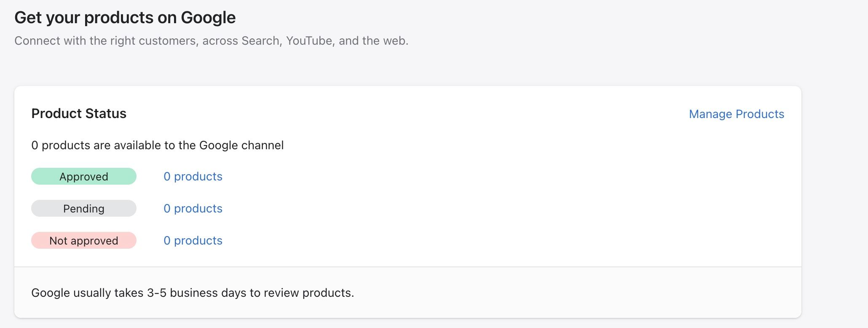The height and width of the screenshot is (328, 868).
Task: Click the red Not approved status badge
Action: point(84,240)
